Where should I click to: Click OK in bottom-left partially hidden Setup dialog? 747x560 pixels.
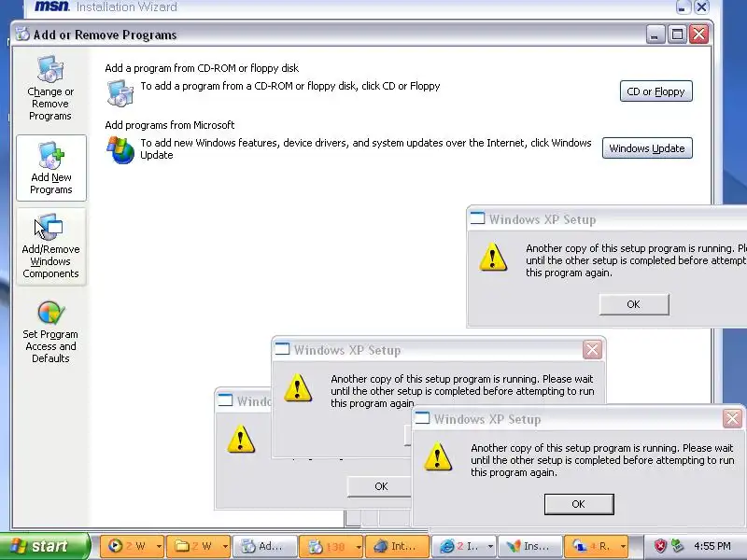[x=380, y=486]
